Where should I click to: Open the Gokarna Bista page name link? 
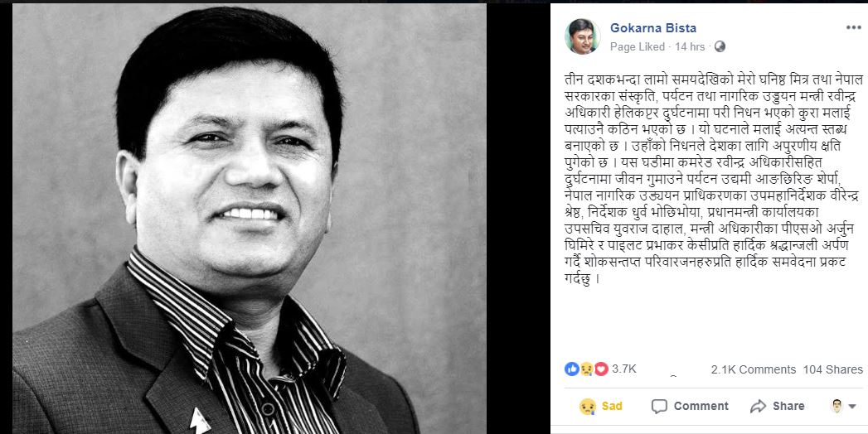653,27
